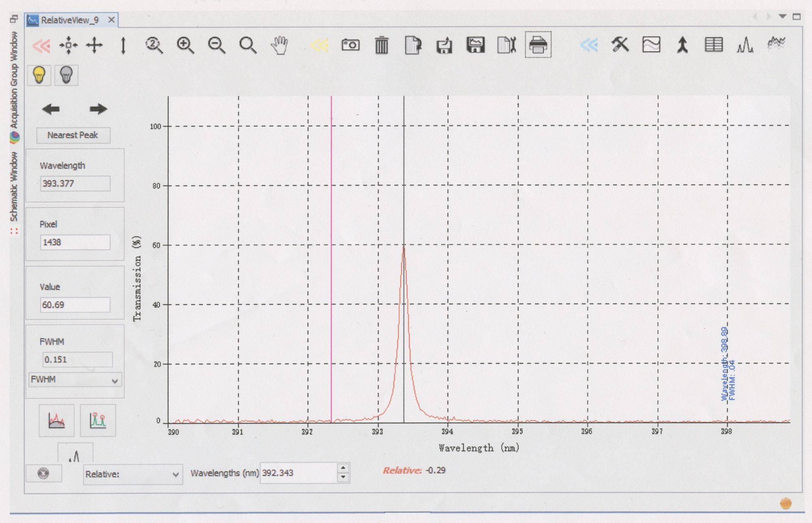Open the view menu triangle dropdown
Image resolution: width=812 pixels, height=523 pixels.
pos(782,16)
